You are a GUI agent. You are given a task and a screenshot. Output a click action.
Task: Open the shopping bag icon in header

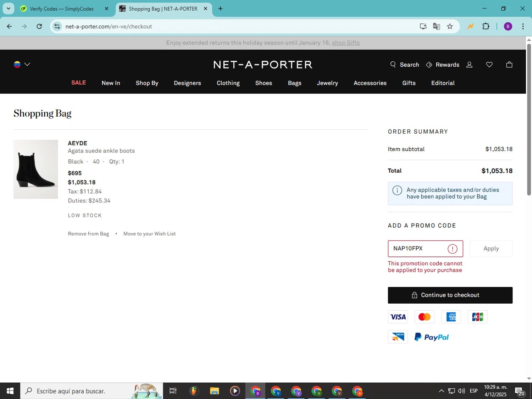pyautogui.click(x=509, y=65)
